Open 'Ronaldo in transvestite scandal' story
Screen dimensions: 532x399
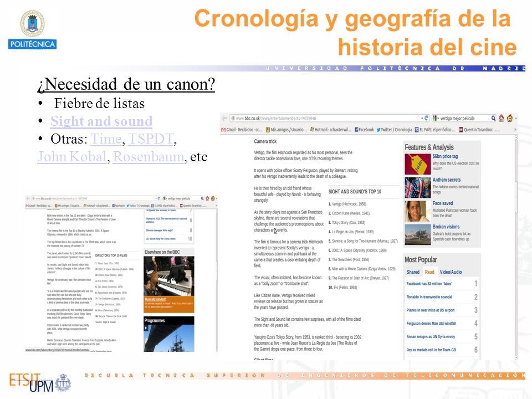tap(429, 297)
